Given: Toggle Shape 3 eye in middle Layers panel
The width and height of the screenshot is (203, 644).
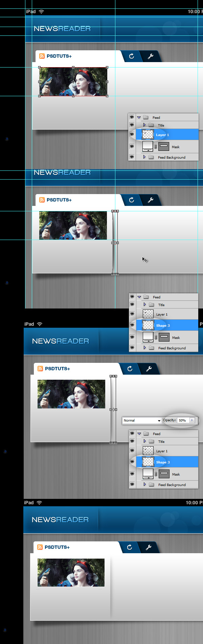Looking at the screenshot, I should pyautogui.click(x=132, y=325).
